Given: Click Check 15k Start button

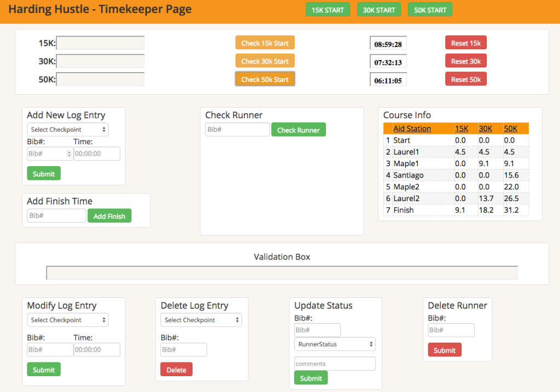Looking at the screenshot, I should pyautogui.click(x=265, y=43).
